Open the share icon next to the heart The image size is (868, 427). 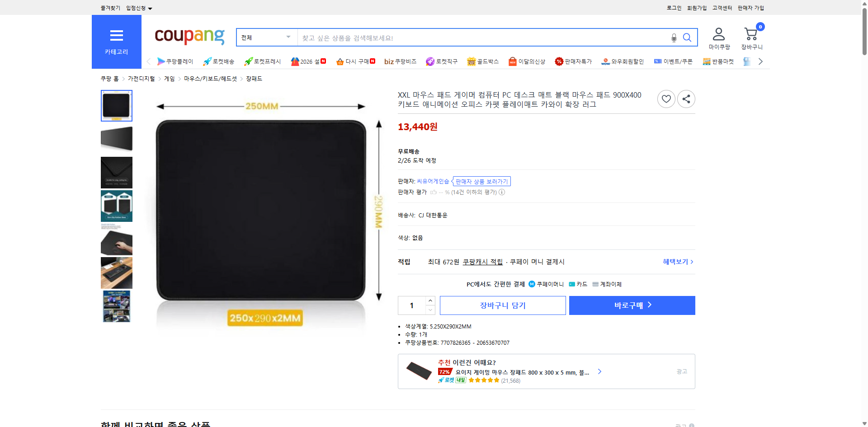pos(686,99)
